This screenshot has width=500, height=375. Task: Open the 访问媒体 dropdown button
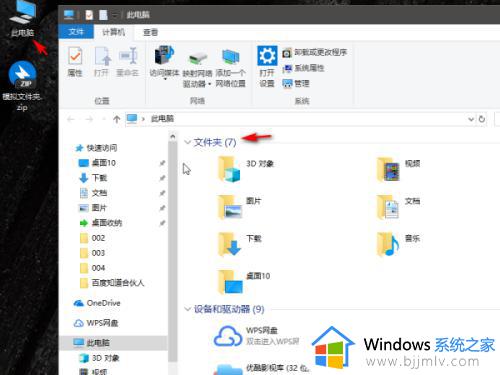164,63
